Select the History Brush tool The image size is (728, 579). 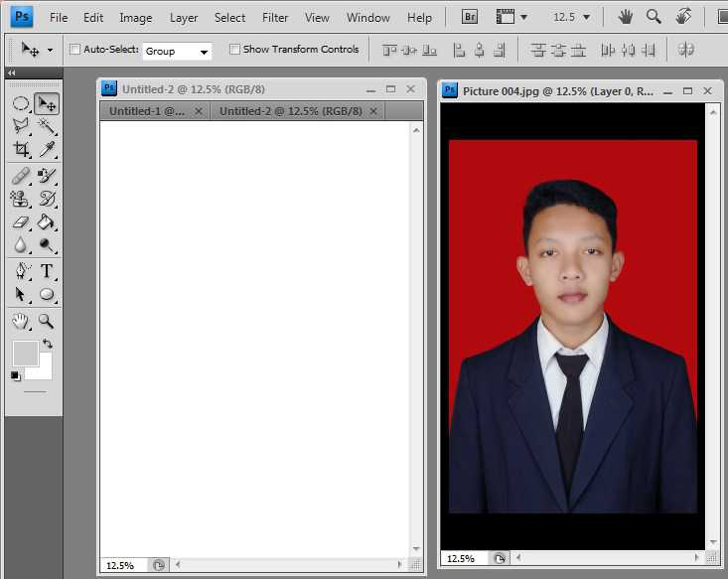[x=47, y=199]
